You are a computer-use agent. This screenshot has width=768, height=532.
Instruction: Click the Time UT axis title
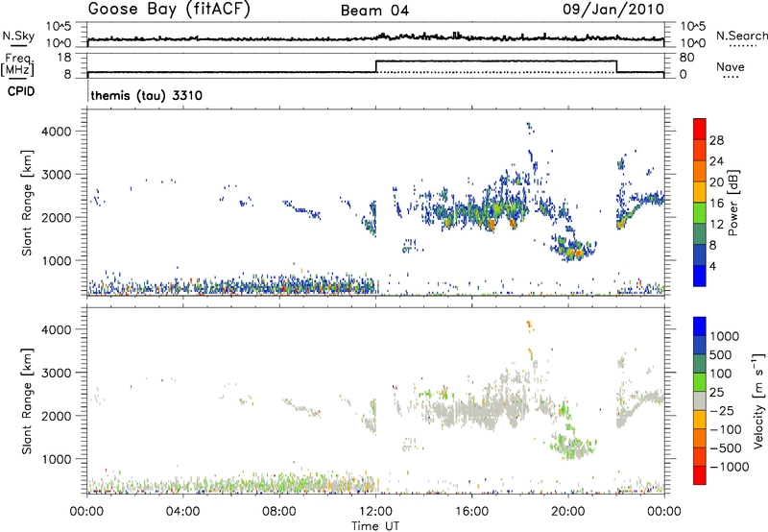375,526
